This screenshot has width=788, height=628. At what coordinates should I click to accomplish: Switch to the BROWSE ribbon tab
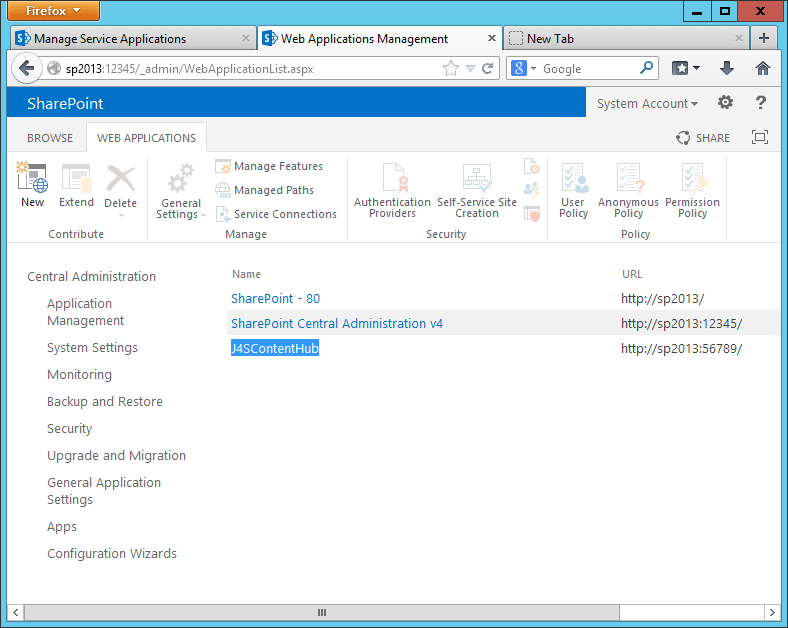pyautogui.click(x=50, y=138)
